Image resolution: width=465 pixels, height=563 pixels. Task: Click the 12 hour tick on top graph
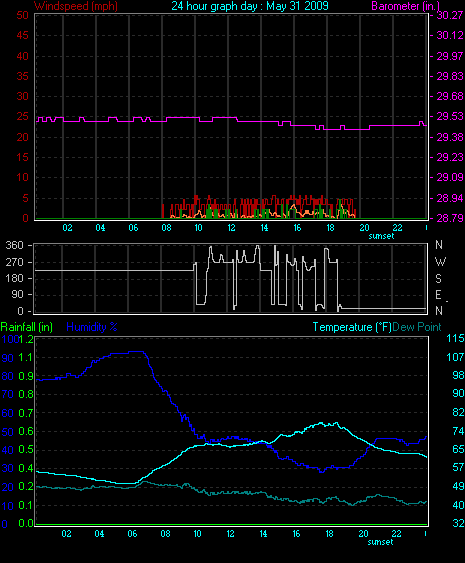point(231,228)
